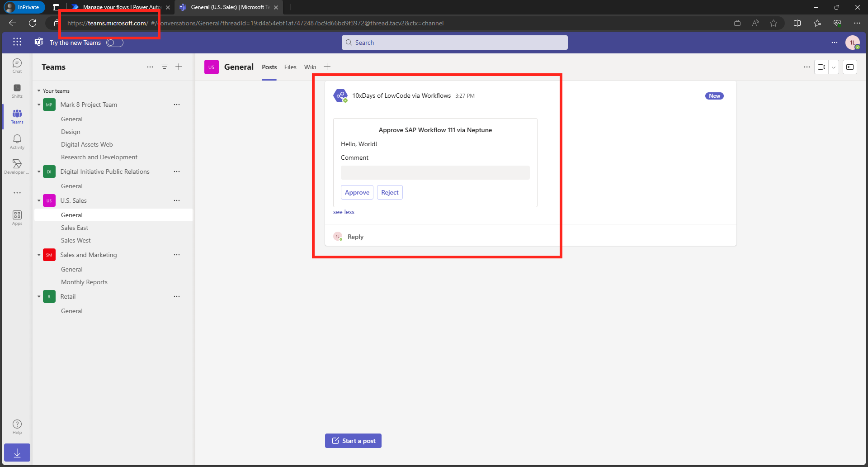The height and width of the screenshot is (467, 868).
Task: Click the see less link
Action: pos(344,212)
